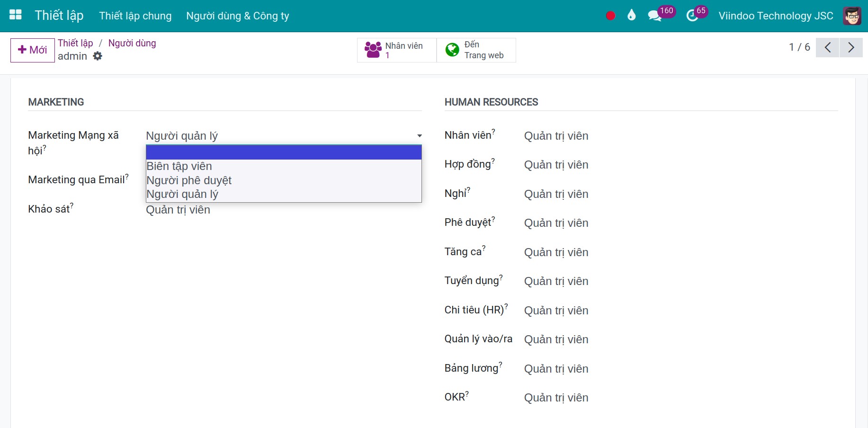Screen dimensions: 868x428
Task: Open the user avatar menu
Action: 852,16
